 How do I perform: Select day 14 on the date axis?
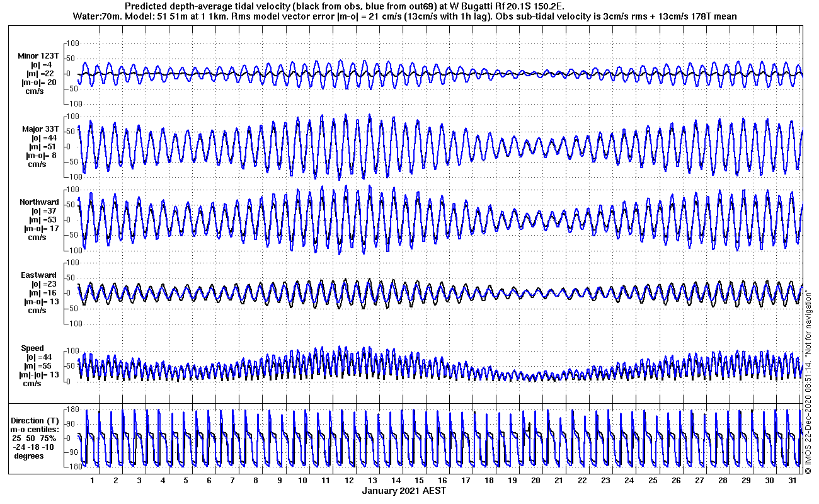pos(396,480)
